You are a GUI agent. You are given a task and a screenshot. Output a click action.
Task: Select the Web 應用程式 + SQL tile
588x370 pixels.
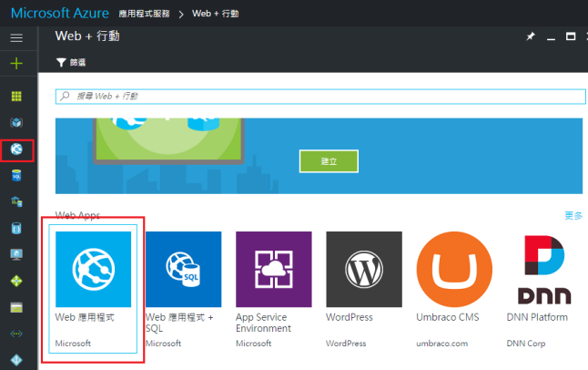click(x=183, y=289)
